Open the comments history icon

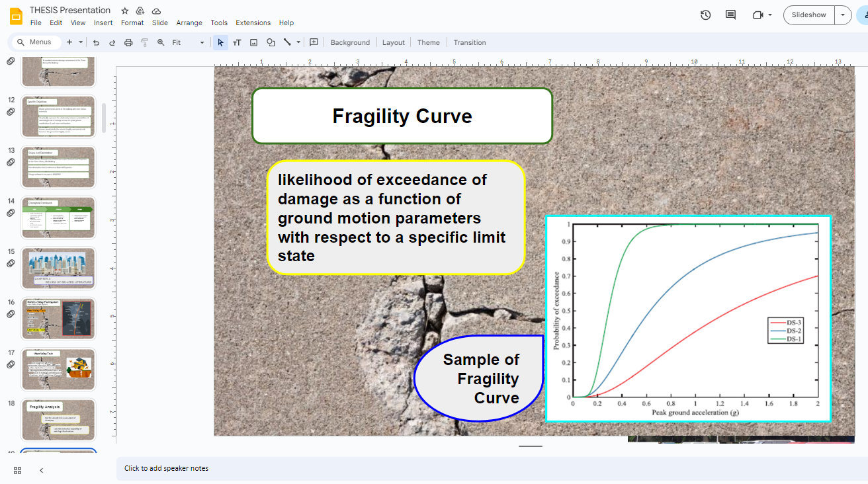pyautogui.click(x=730, y=15)
